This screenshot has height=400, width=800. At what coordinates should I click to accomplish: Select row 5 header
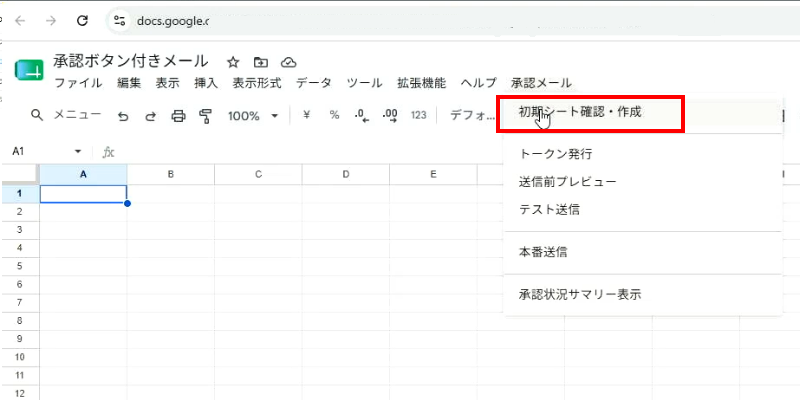pyautogui.click(x=20, y=266)
